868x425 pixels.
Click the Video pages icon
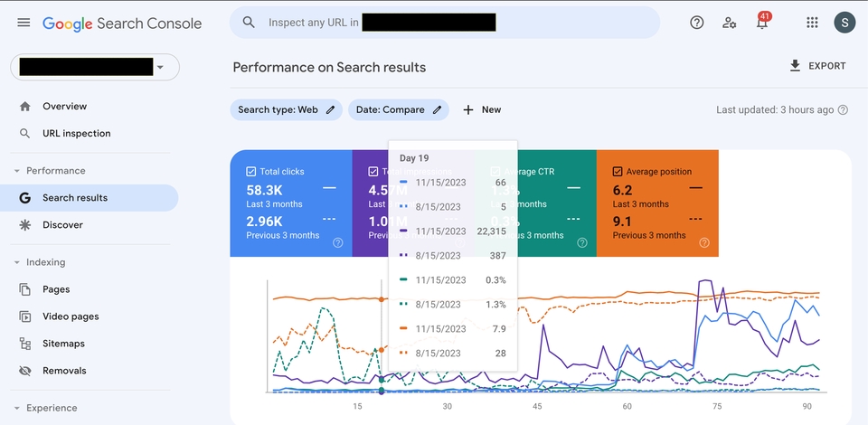pyautogui.click(x=25, y=316)
